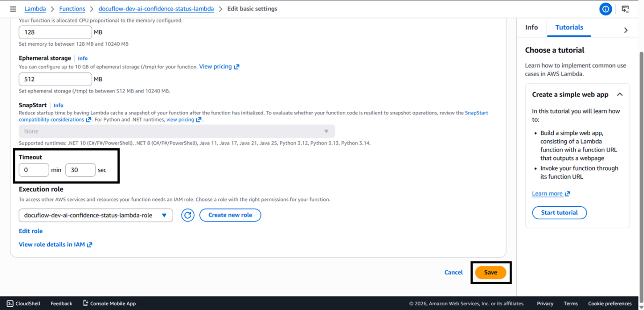This screenshot has height=310, width=644.
Task: Open Edit role link
Action: [x=31, y=231]
